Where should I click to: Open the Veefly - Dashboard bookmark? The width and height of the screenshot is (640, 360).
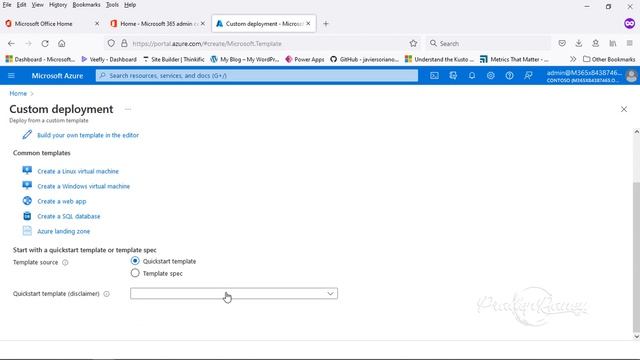coord(109,59)
